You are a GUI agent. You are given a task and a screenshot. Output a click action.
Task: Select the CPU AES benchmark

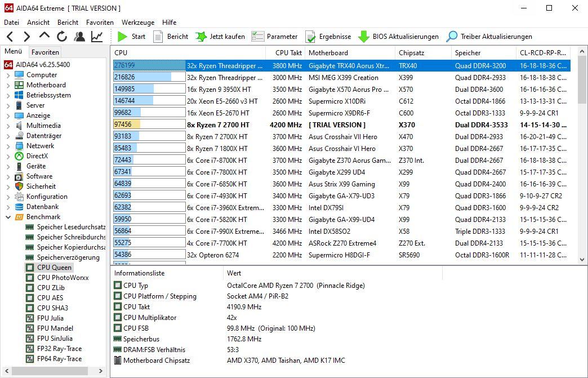(44, 298)
